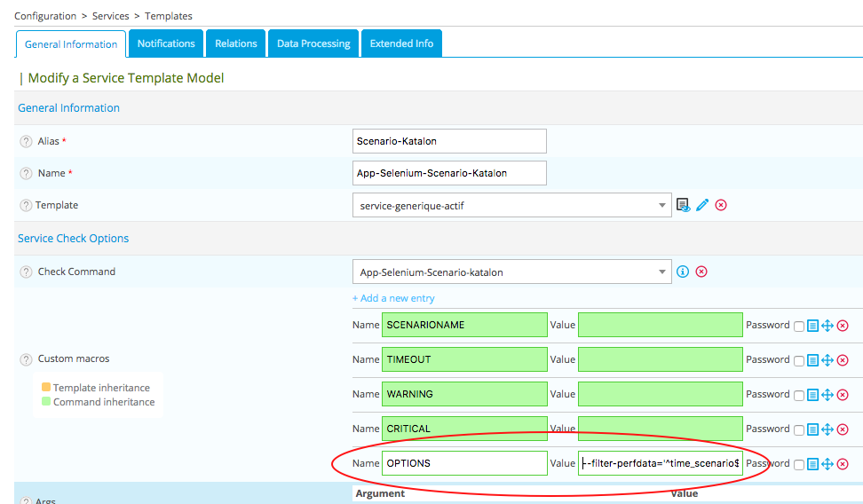Clear the Template selection with red X
The image size is (863, 504).
(x=721, y=205)
